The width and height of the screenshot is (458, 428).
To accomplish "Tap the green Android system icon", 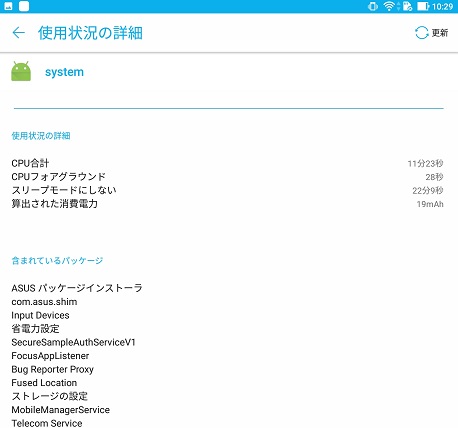I will point(21,71).
